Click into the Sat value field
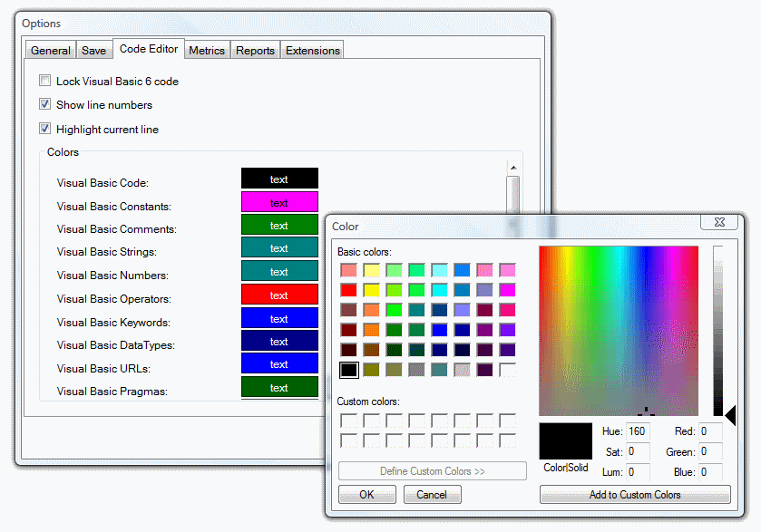Viewport: 761px width, 532px height. tap(639, 451)
